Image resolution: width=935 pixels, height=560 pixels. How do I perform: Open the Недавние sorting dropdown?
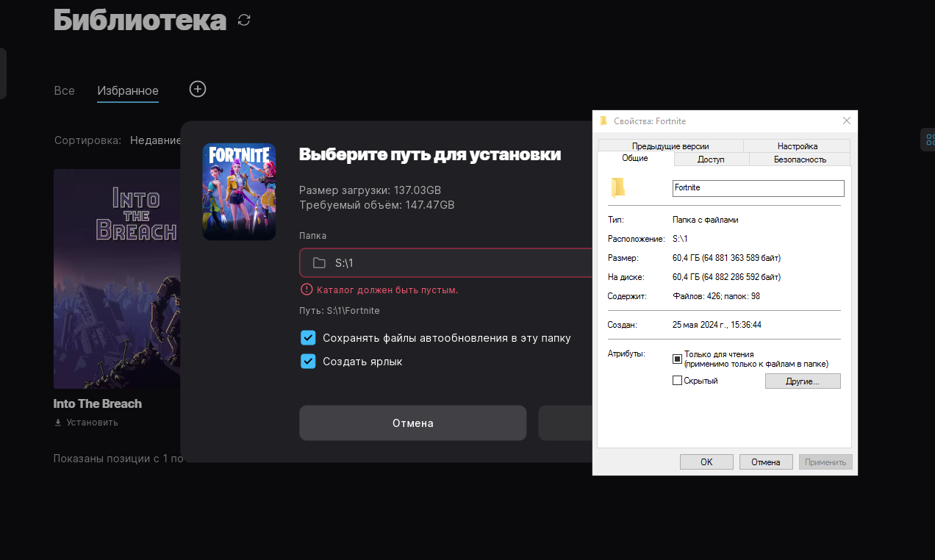pyautogui.click(x=156, y=140)
